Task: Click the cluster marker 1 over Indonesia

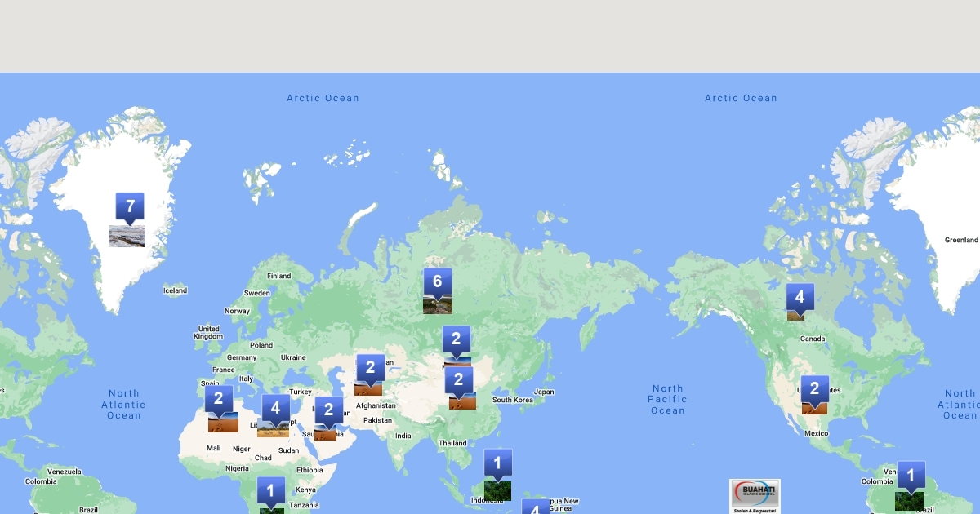Action: (497, 463)
